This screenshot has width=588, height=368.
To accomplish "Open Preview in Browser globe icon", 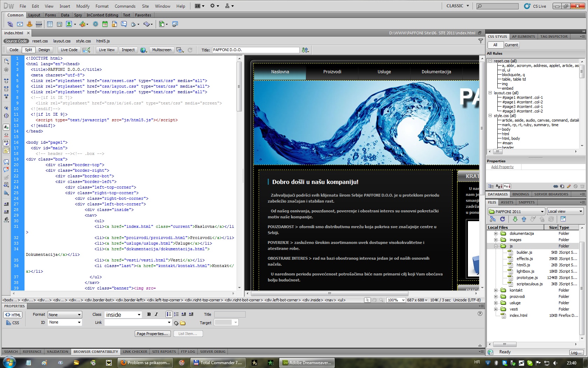I will (143, 50).
